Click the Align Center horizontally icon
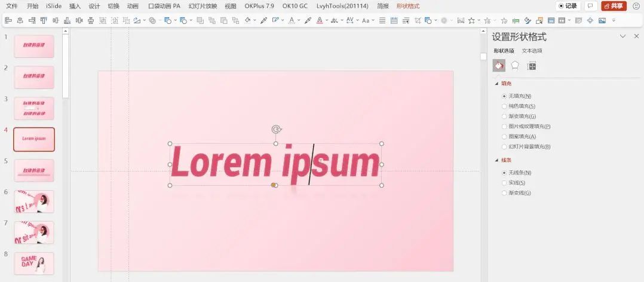This screenshot has height=282, width=644. 20,20
